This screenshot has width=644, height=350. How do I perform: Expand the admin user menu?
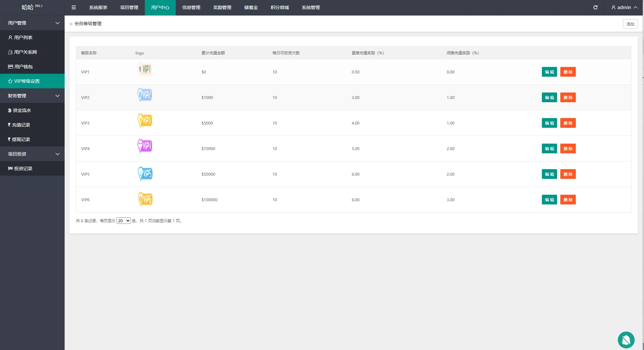tap(624, 7)
